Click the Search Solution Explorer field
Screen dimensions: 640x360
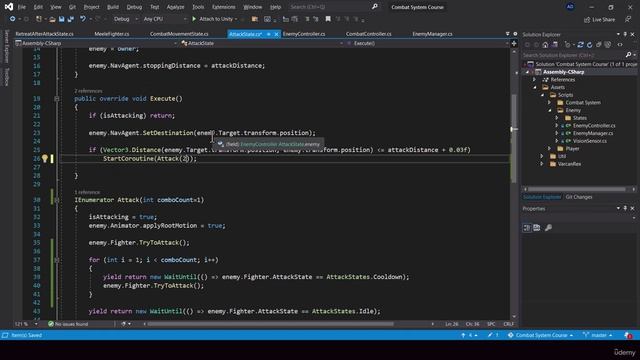pos(573,55)
